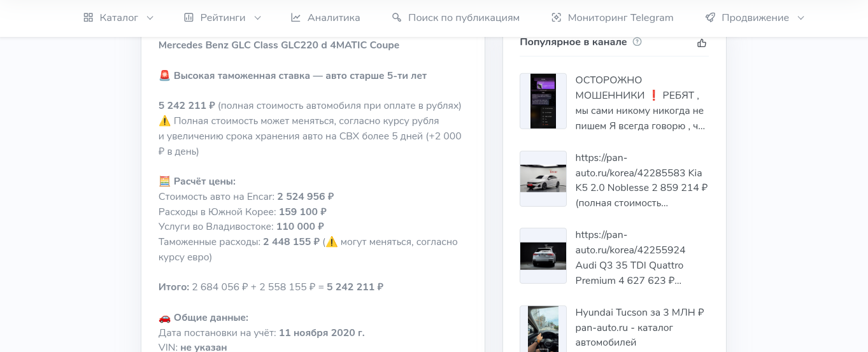Click the VIN не указан line
This screenshot has width=868, height=352.
pyautogui.click(x=192, y=348)
